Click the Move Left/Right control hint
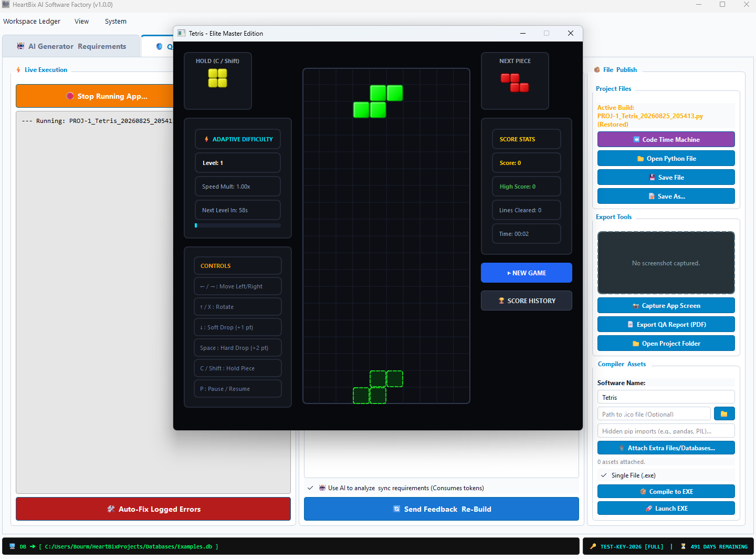This screenshot has width=756, height=559. point(238,286)
